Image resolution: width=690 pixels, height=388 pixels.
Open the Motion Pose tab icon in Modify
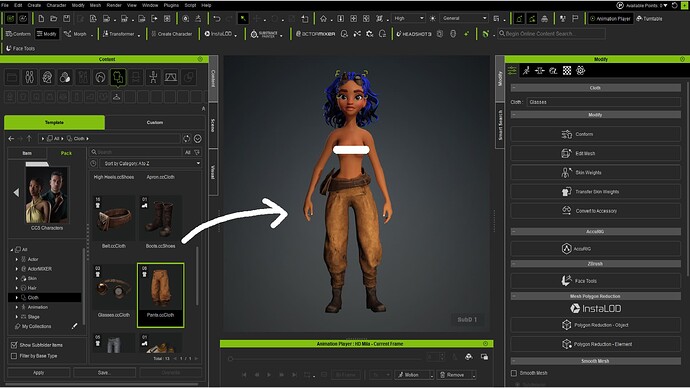click(x=526, y=70)
